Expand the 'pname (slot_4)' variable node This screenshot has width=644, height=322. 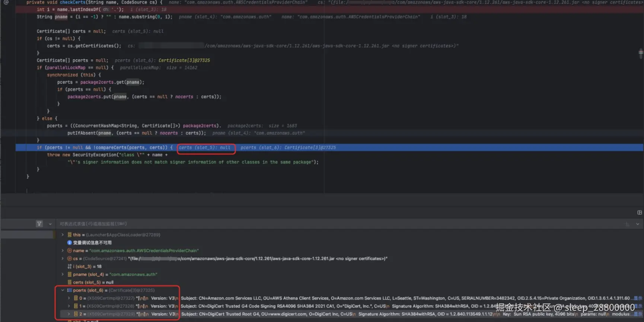click(x=63, y=274)
